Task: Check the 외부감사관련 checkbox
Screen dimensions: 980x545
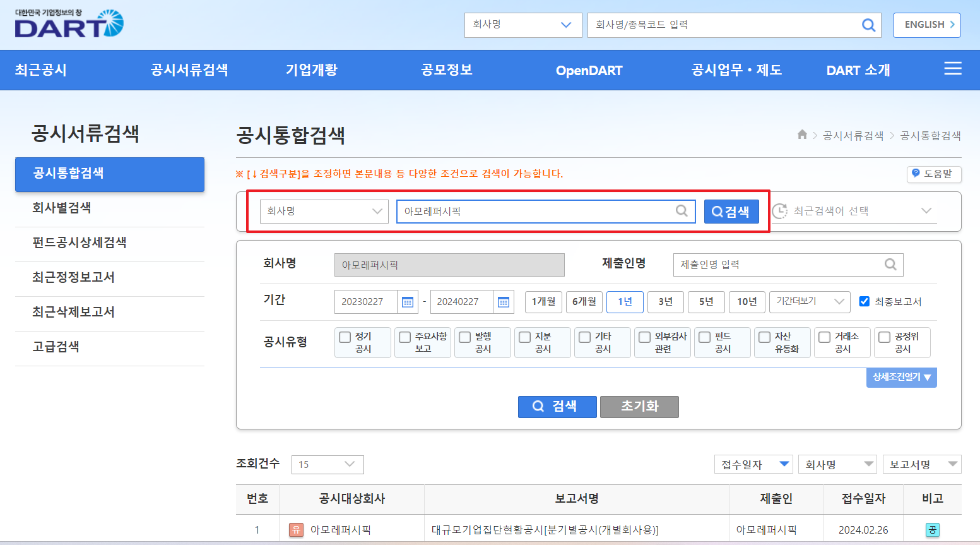Action: (x=644, y=337)
